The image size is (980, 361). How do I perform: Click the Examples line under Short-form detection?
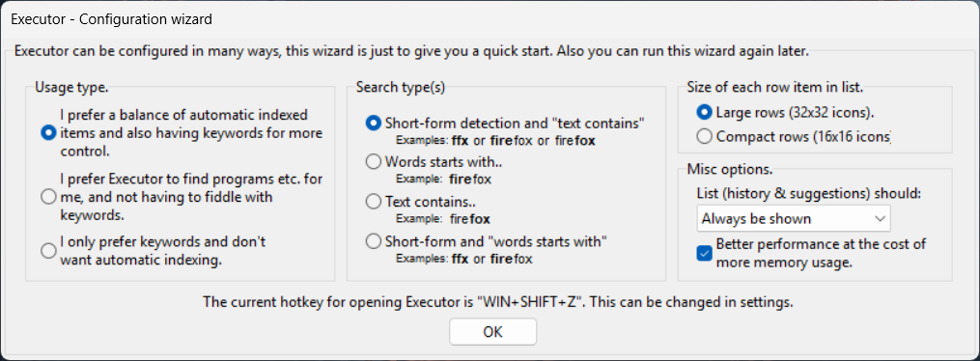pos(495,141)
